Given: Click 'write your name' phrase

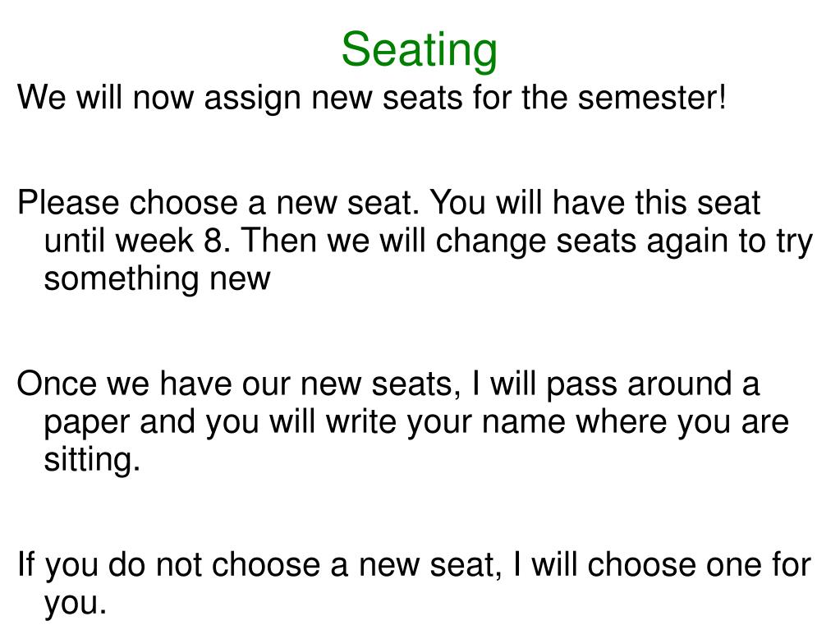Looking at the screenshot, I should tap(446, 423).
